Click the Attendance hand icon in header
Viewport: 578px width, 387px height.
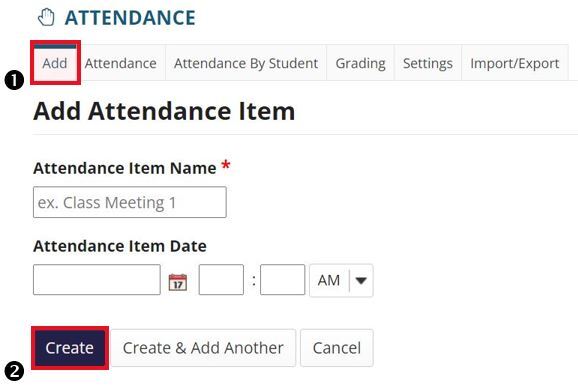click(46, 18)
